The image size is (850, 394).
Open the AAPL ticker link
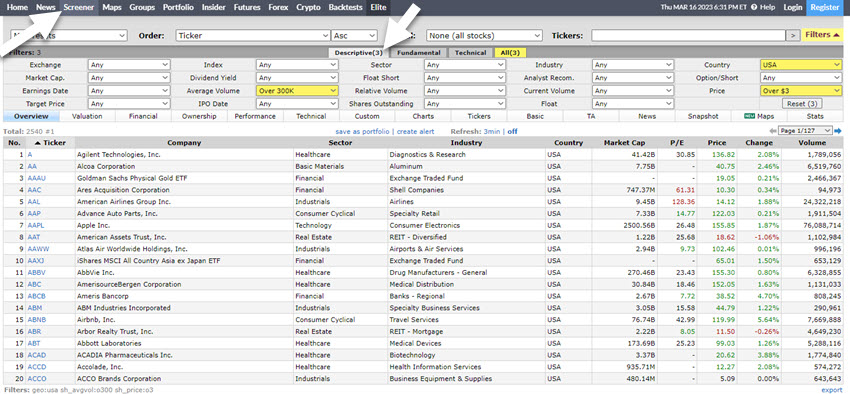(35, 225)
